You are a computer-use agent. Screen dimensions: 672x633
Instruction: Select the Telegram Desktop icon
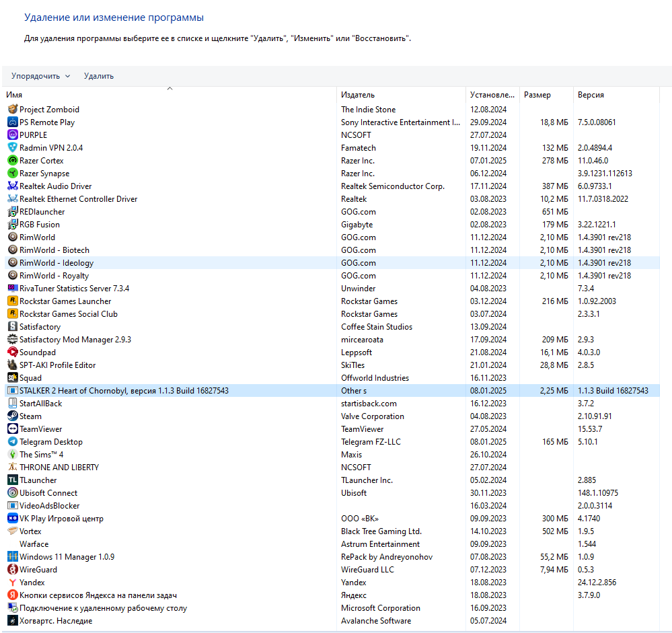point(13,442)
